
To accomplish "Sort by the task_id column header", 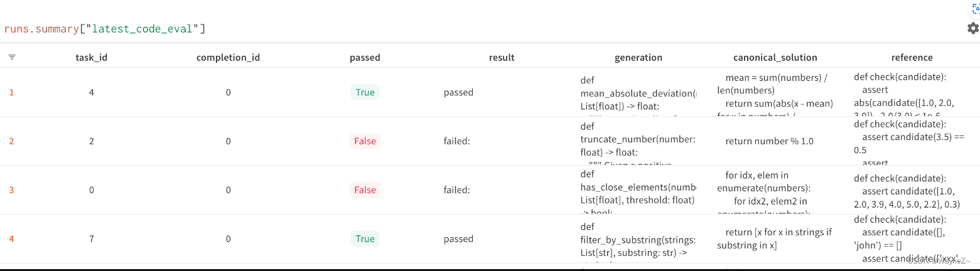I will [x=92, y=57].
